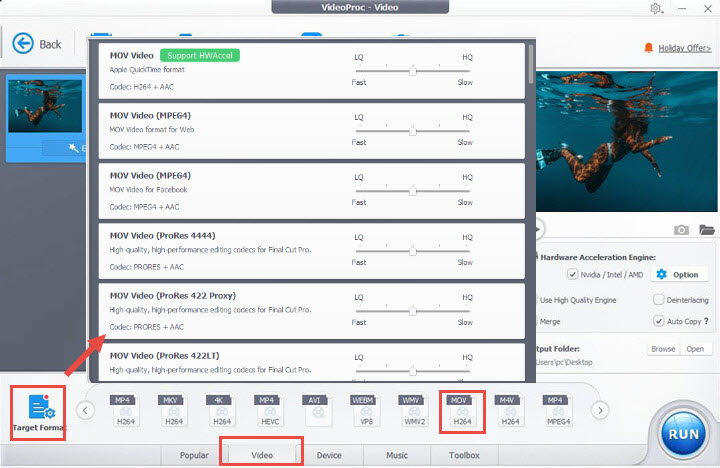Adjust quality slider for MOV format for Web
Viewport: 720px width, 468px height.
pyautogui.click(x=412, y=131)
